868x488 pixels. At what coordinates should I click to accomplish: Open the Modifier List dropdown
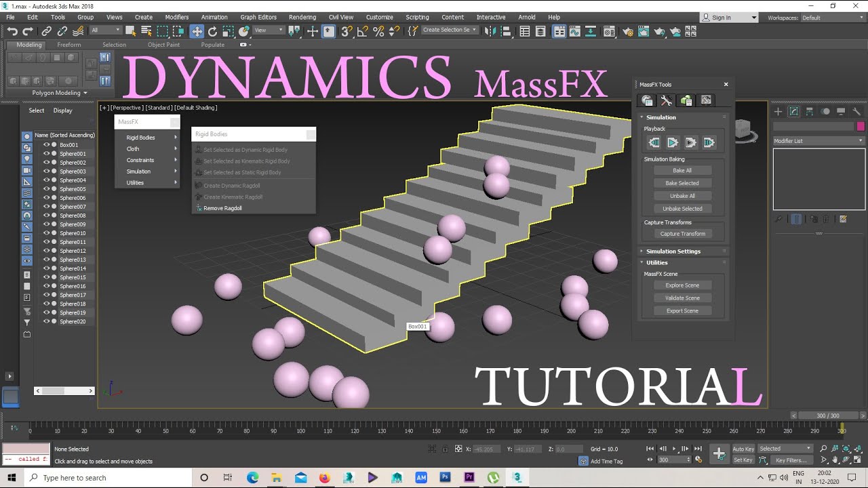818,141
